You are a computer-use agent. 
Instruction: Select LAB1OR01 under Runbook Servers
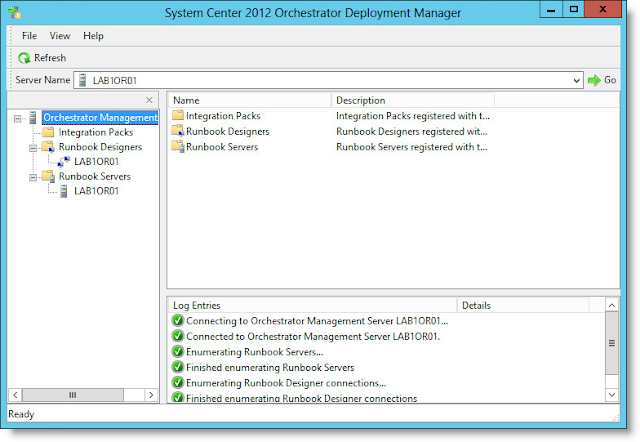tap(96, 191)
